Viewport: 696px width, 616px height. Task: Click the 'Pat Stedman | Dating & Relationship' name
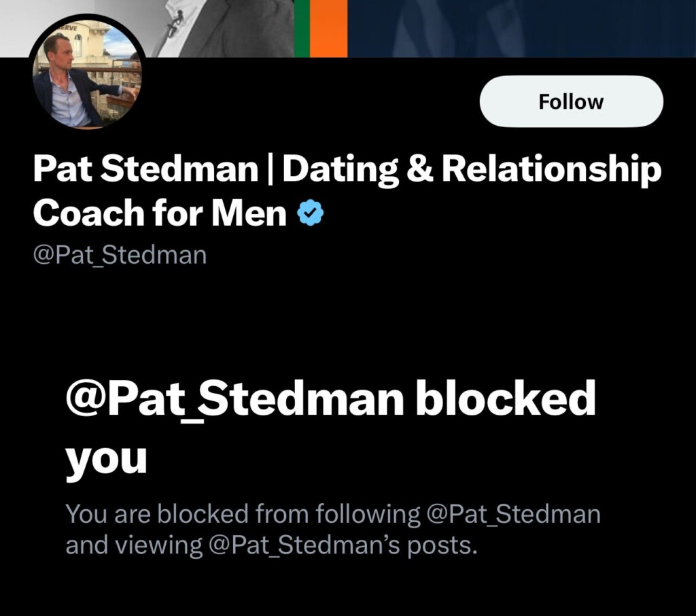point(347,169)
